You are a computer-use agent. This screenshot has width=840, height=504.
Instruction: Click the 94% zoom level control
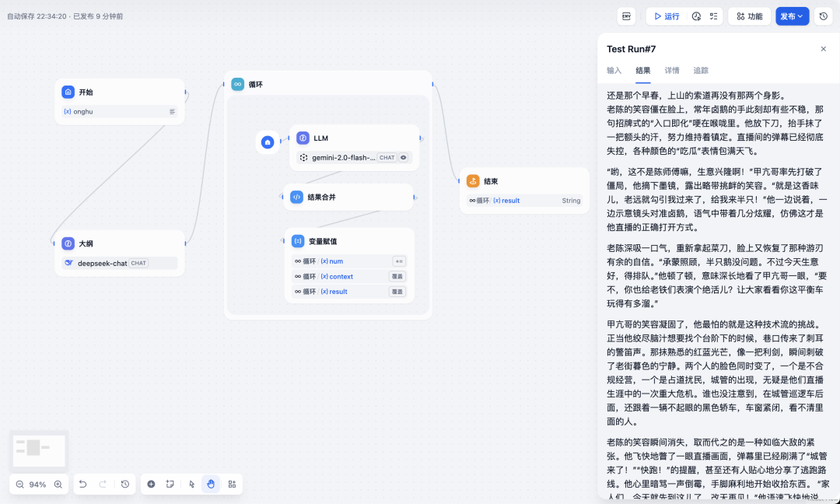pos(37,484)
